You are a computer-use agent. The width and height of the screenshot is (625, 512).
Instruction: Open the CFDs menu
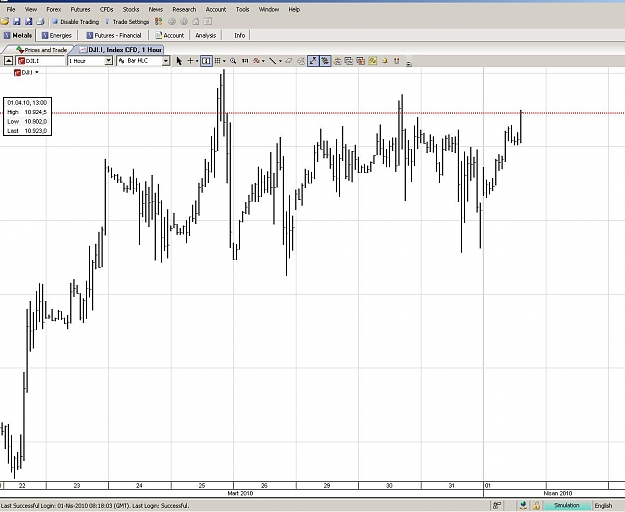click(106, 9)
